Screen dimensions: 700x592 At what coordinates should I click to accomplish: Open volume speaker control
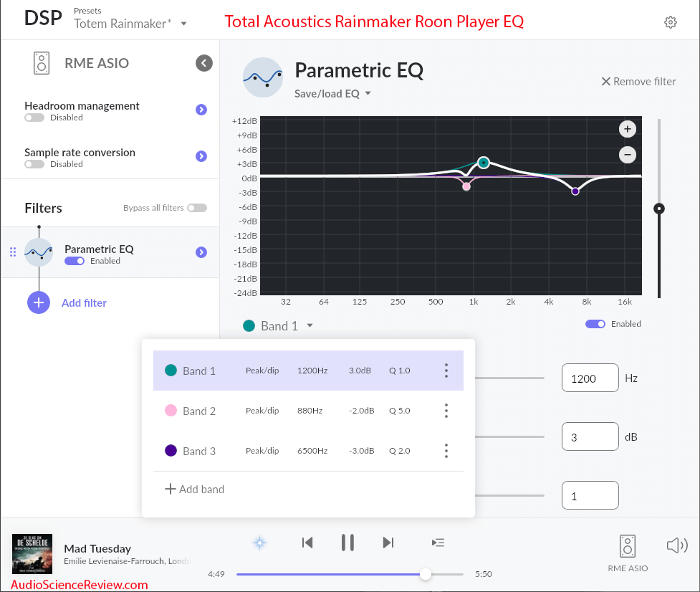click(x=677, y=545)
